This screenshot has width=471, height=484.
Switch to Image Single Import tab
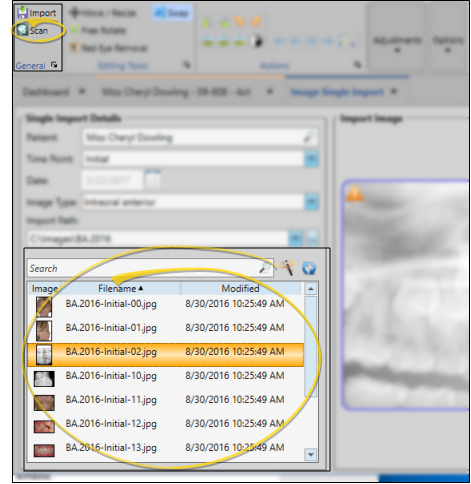coord(337,92)
